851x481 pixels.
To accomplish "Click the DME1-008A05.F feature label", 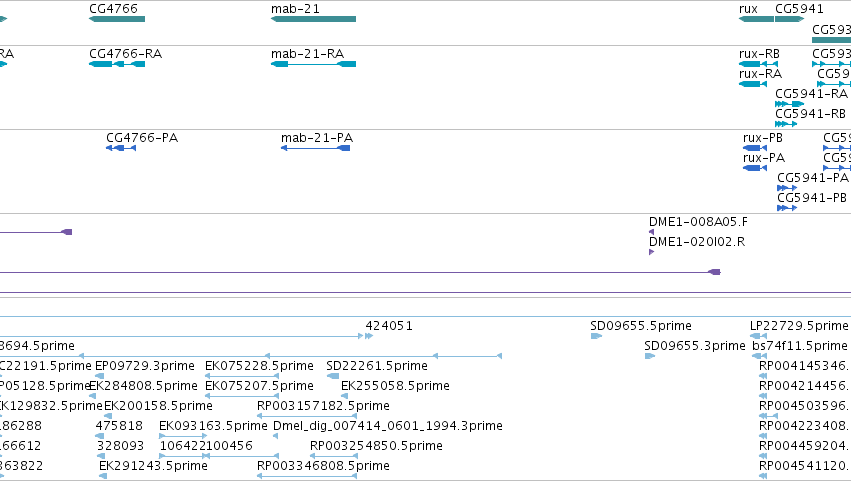I will pos(698,222).
